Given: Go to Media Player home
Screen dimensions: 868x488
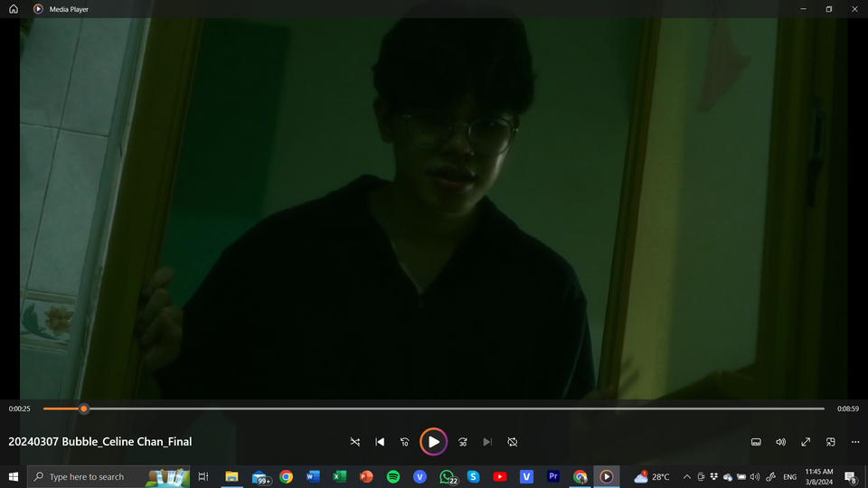Looking at the screenshot, I should (14, 9).
